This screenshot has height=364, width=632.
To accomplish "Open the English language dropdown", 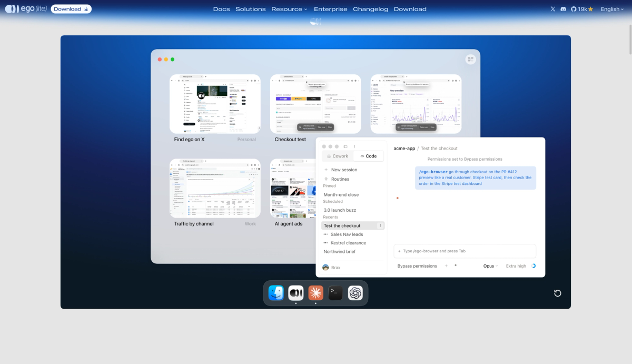I will tap(613, 9).
